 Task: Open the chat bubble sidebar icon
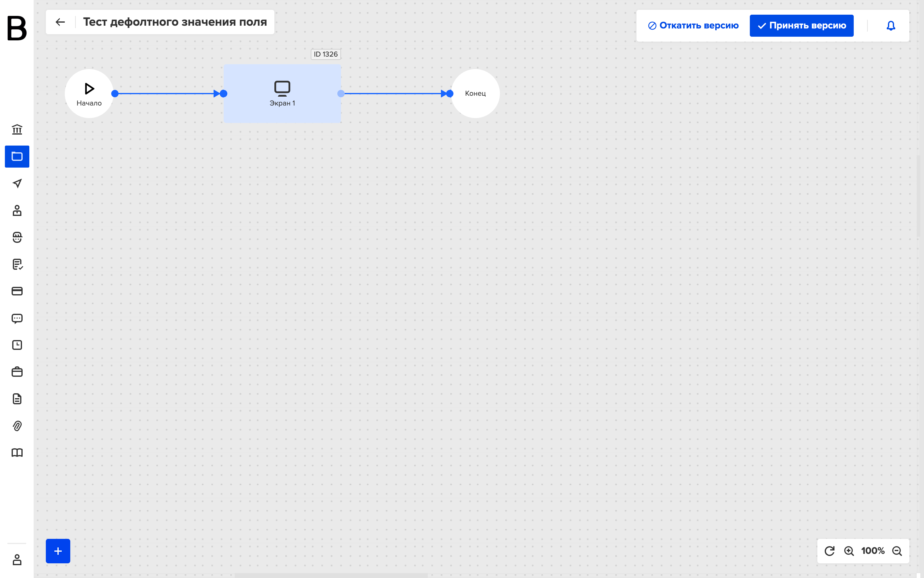tap(17, 318)
